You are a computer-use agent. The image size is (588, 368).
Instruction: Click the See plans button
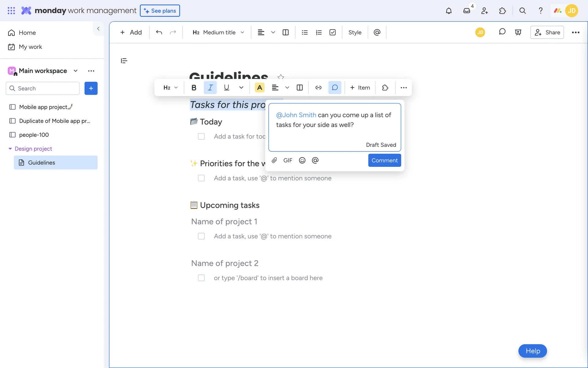pyautogui.click(x=160, y=11)
